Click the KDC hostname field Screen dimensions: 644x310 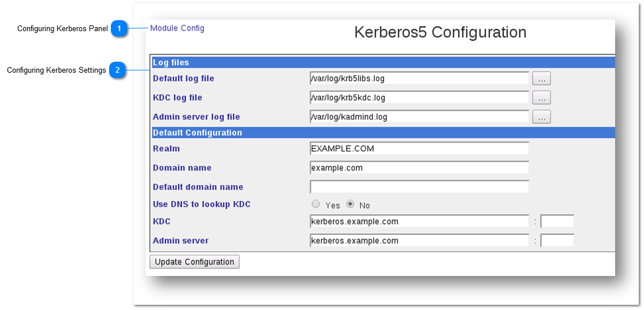(x=419, y=222)
